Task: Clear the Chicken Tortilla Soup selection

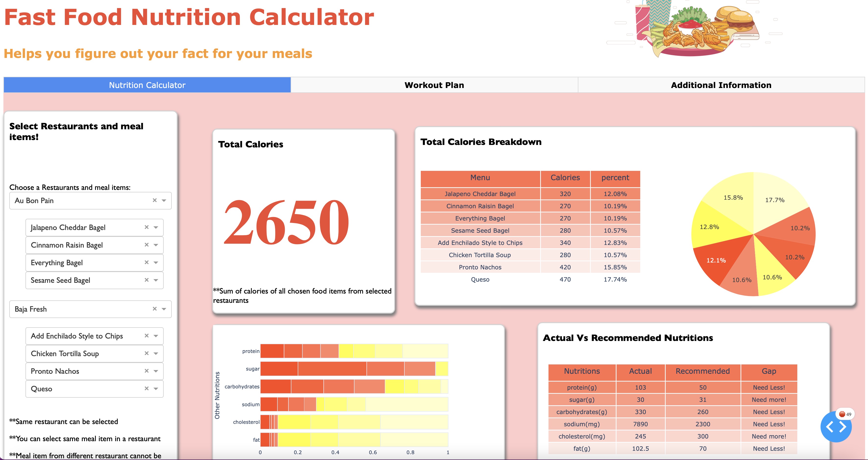Action: (146, 354)
